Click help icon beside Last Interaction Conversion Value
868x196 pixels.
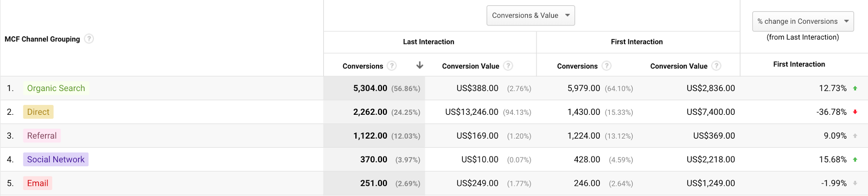tap(508, 66)
